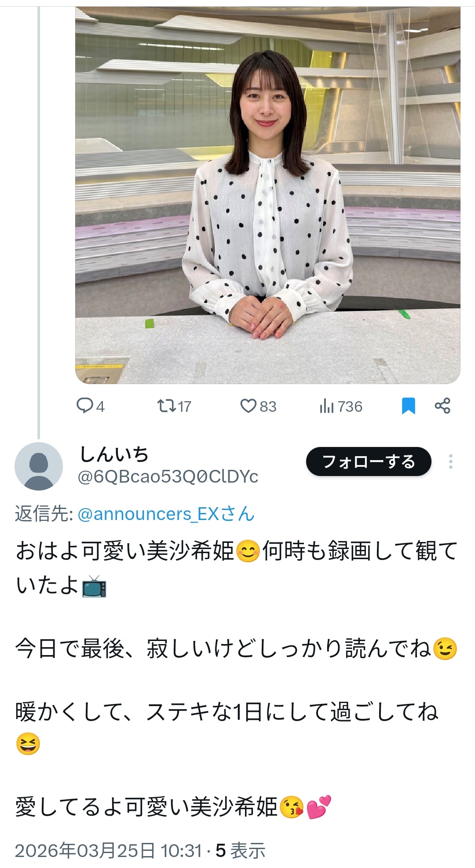The width and height of the screenshot is (475, 868).
Task: Open view analytics bar chart icon
Action: coord(327,406)
